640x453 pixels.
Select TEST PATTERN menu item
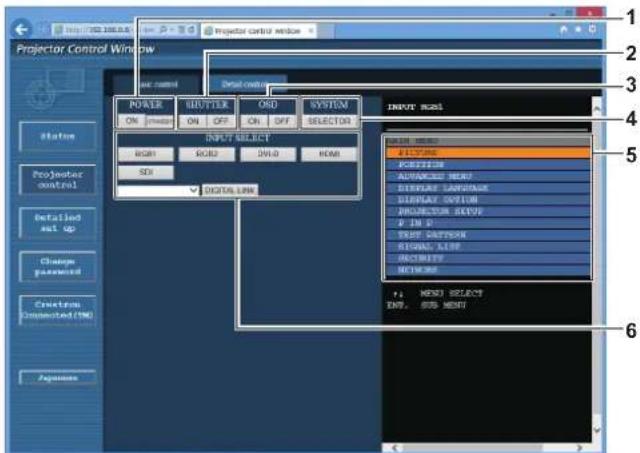point(488,235)
